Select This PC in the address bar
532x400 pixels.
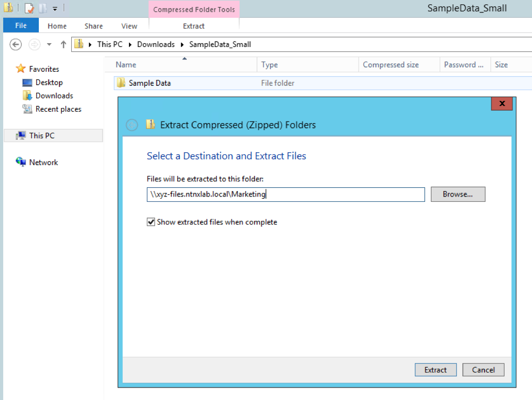(110, 44)
